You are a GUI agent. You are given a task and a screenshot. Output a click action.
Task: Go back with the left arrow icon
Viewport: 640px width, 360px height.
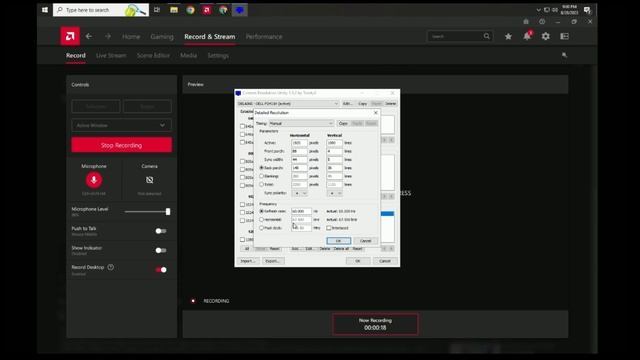(x=89, y=36)
